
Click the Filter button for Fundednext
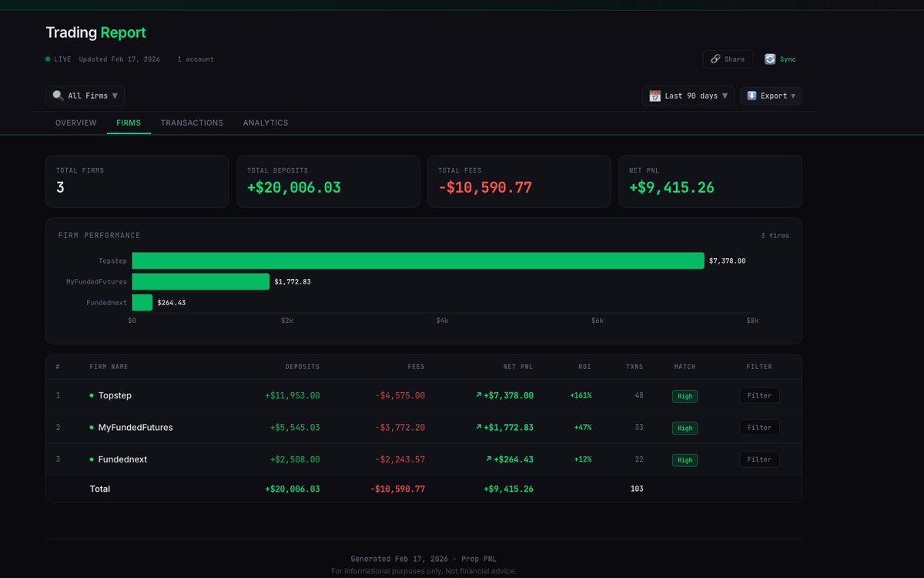point(759,459)
